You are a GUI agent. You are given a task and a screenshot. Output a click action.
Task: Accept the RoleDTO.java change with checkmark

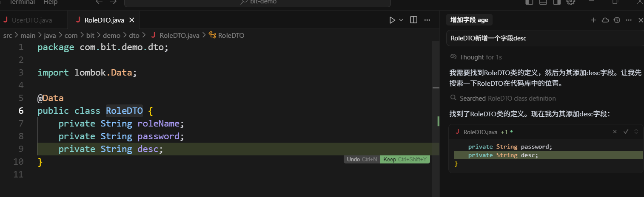[x=626, y=132]
